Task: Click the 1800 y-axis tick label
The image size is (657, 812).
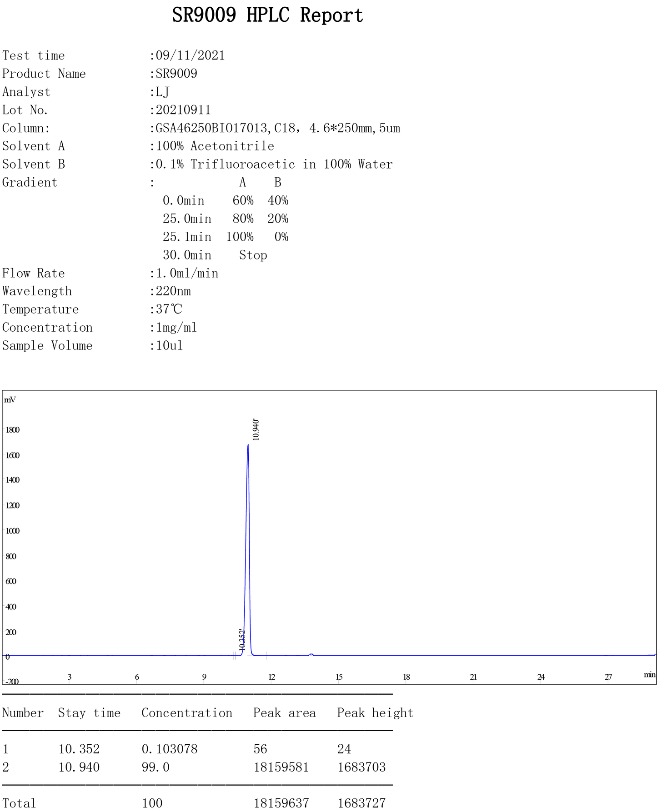Action: (12, 430)
